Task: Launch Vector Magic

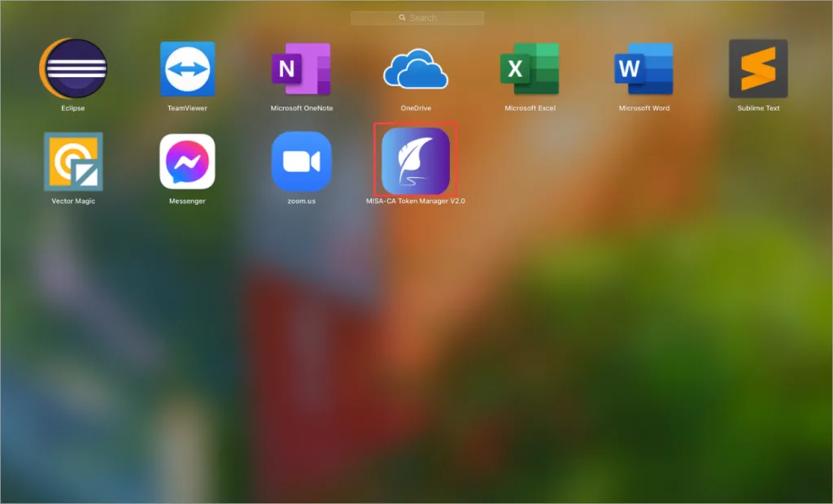Action: click(x=73, y=161)
